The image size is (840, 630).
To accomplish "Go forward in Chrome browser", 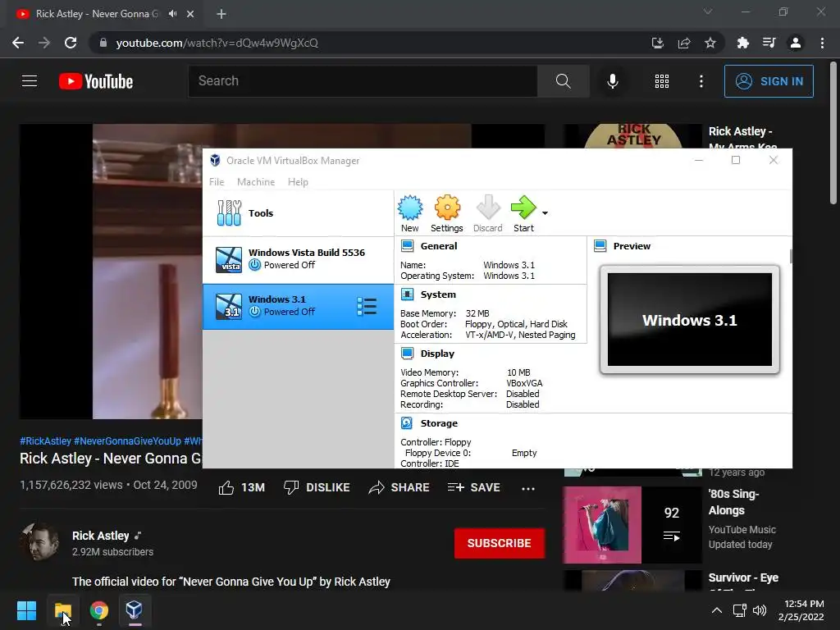I will [x=44, y=43].
